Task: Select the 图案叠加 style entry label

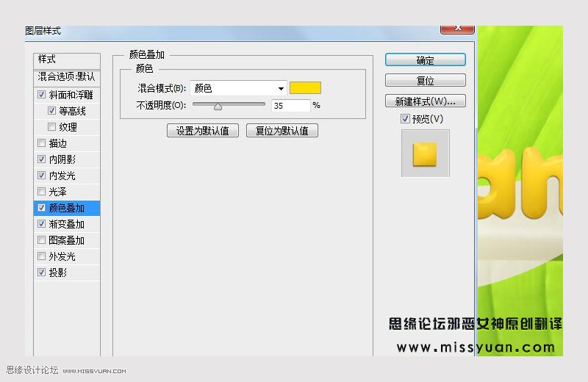Action: pyautogui.click(x=66, y=240)
